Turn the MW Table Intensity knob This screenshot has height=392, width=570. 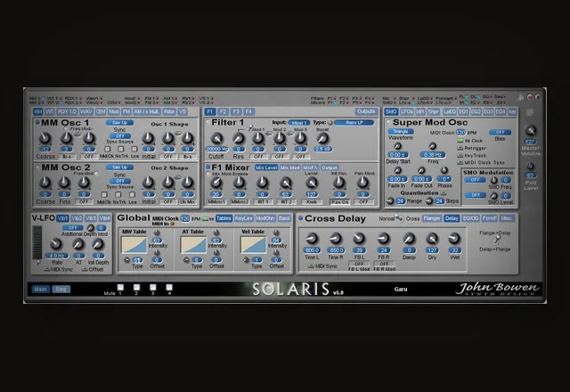coord(157,233)
